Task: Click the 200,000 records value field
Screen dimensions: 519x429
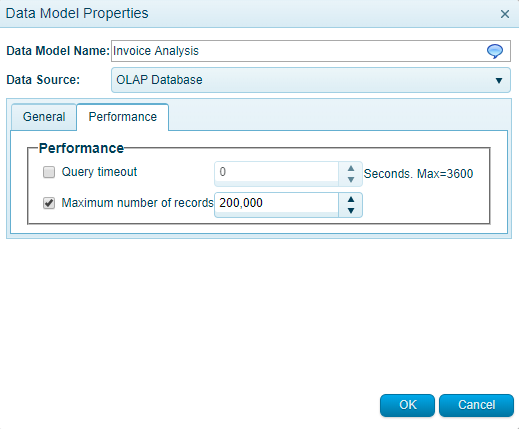Action: click(276, 205)
